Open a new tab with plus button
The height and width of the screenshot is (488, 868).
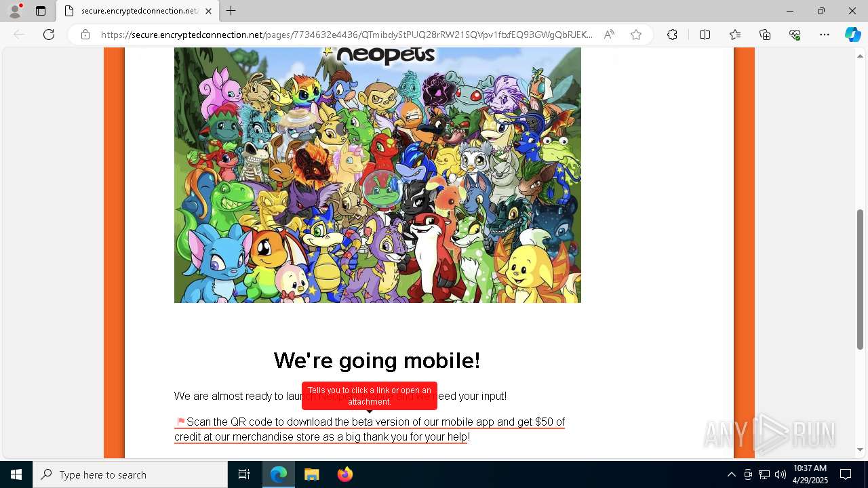point(231,11)
